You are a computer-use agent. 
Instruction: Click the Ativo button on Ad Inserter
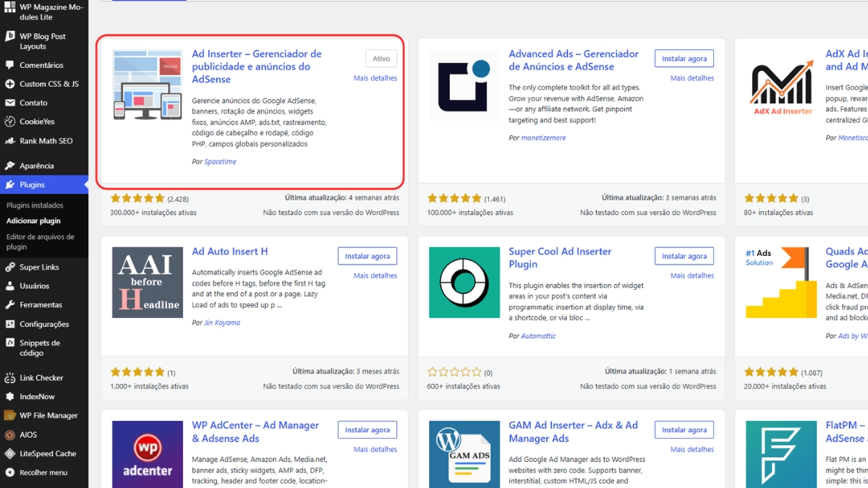pyautogui.click(x=381, y=59)
